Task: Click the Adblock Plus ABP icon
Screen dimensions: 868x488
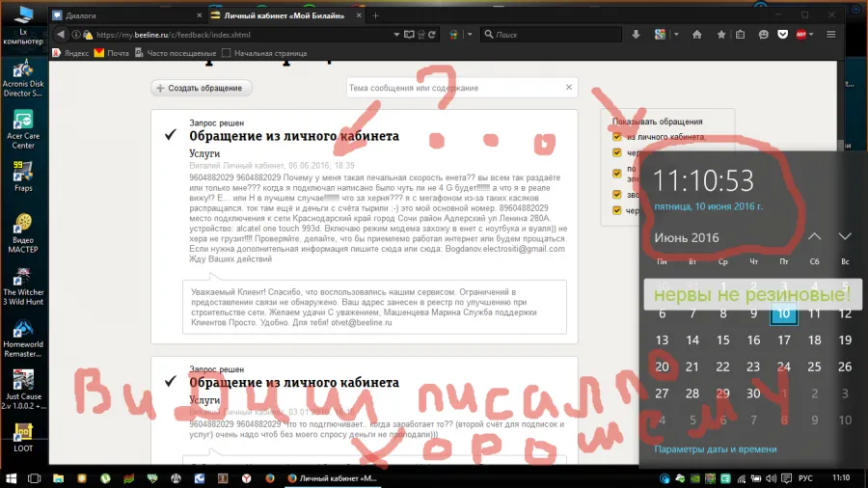Action: 801,35
